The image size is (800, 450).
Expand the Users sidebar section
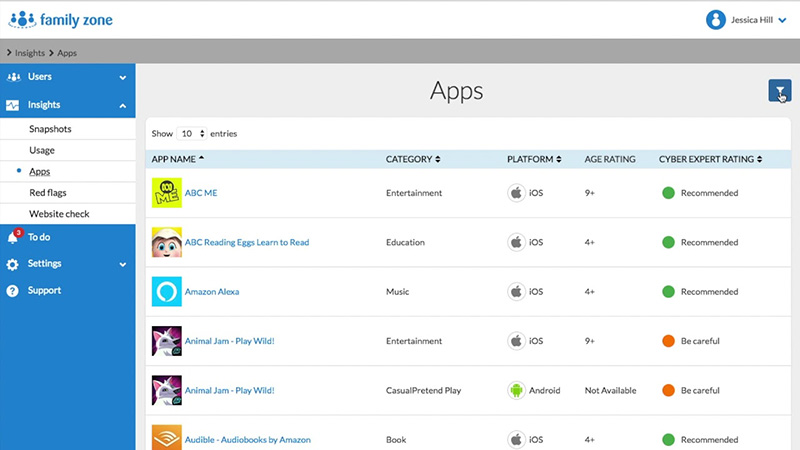[x=122, y=77]
